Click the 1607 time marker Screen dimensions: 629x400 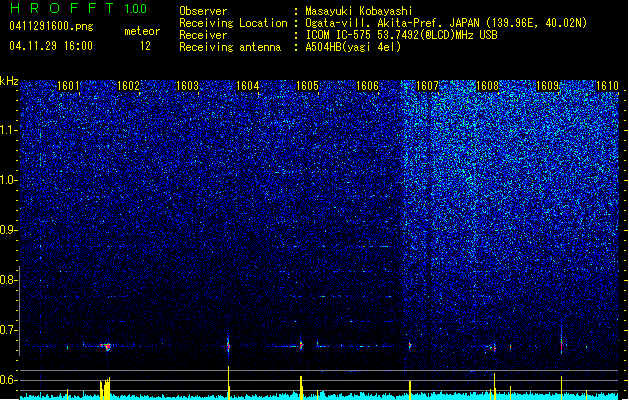click(x=427, y=86)
